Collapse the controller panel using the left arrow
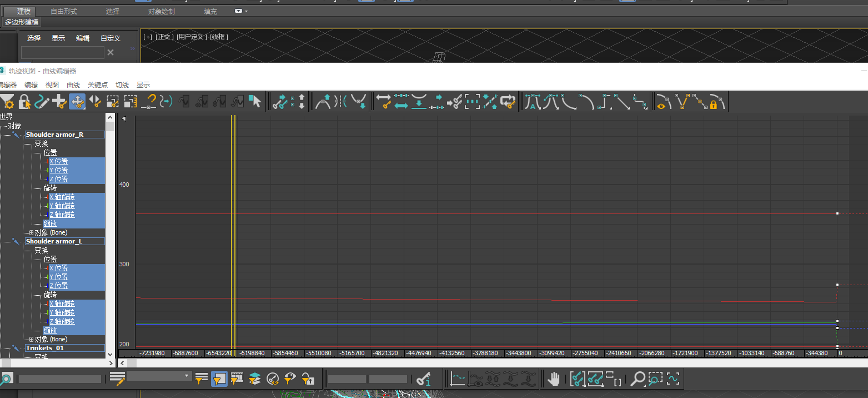This screenshot has height=398, width=868. (124, 118)
